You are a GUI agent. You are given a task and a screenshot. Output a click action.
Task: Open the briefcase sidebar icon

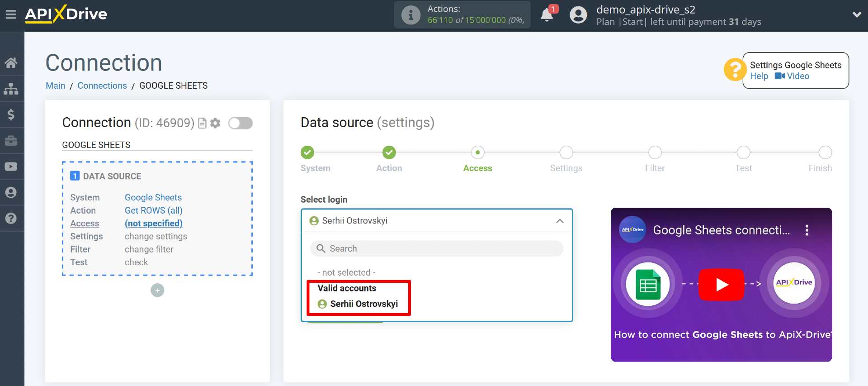tap(11, 141)
